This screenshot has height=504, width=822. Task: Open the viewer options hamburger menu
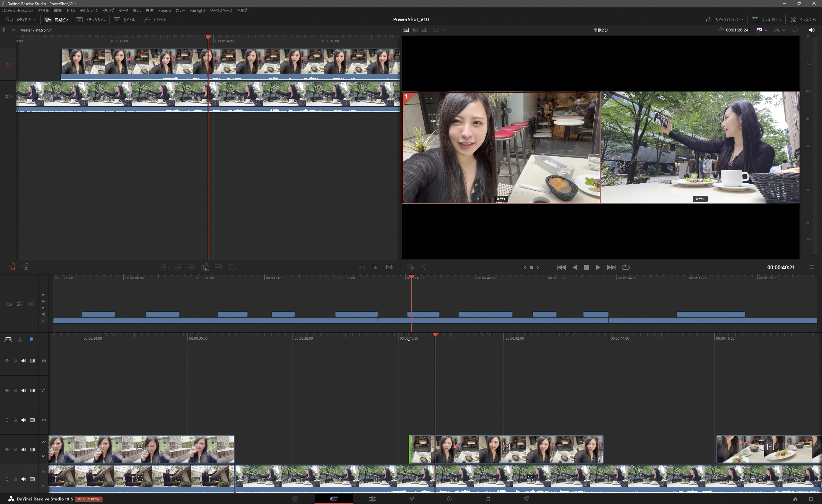pyautogui.click(x=811, y=267)
